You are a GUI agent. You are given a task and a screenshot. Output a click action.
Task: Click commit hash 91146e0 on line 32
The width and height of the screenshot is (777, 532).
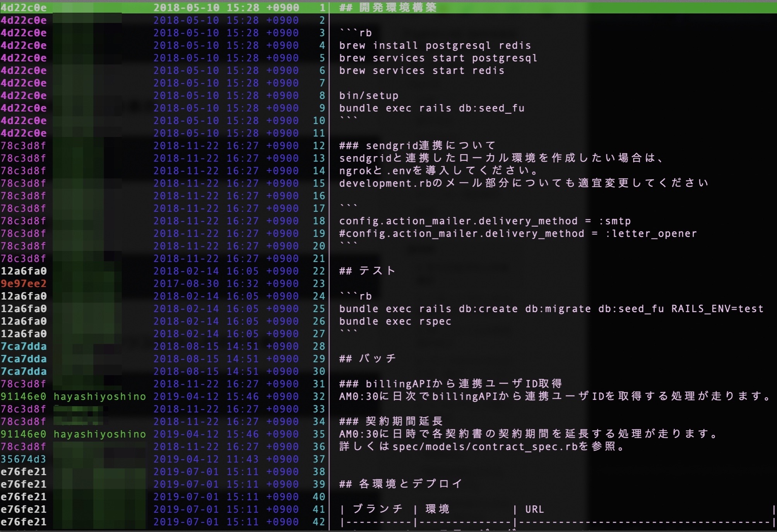click(x=24, y=397)
